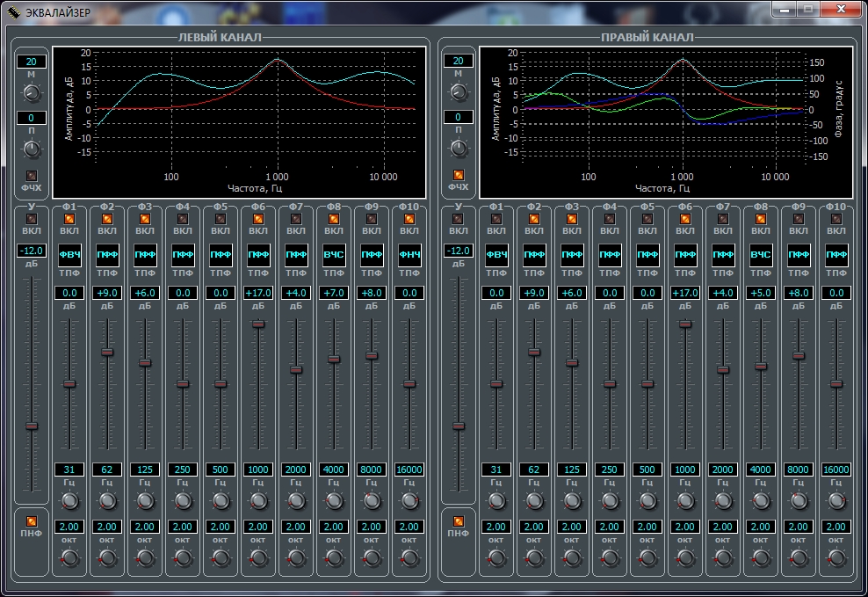
Task: Turn off ПНФ in the right channel
Action: coord(458,521)
